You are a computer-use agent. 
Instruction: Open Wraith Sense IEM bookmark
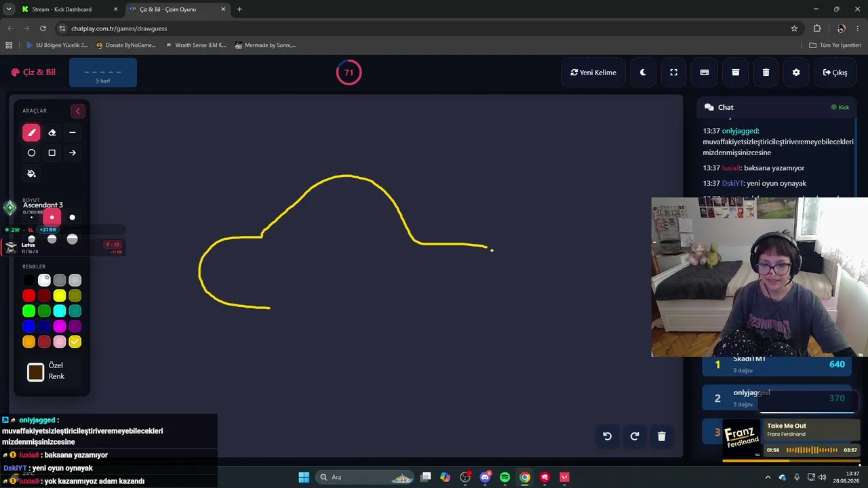pyautogui.click(x=196, y=45)
